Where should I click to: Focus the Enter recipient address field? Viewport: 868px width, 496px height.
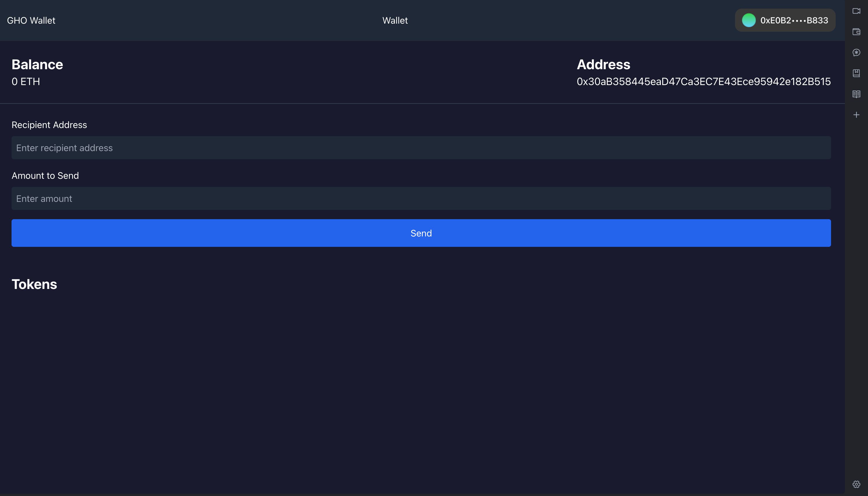point(421,148)
